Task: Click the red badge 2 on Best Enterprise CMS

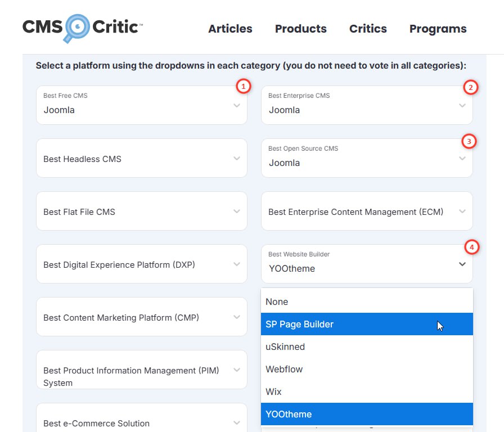Action: pyautogui.click(x=470, y=87)
